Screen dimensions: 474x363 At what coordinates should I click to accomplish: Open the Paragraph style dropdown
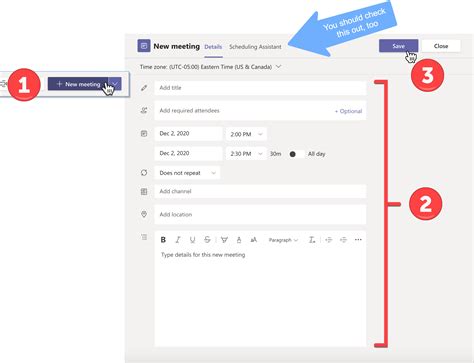[283, 240]
